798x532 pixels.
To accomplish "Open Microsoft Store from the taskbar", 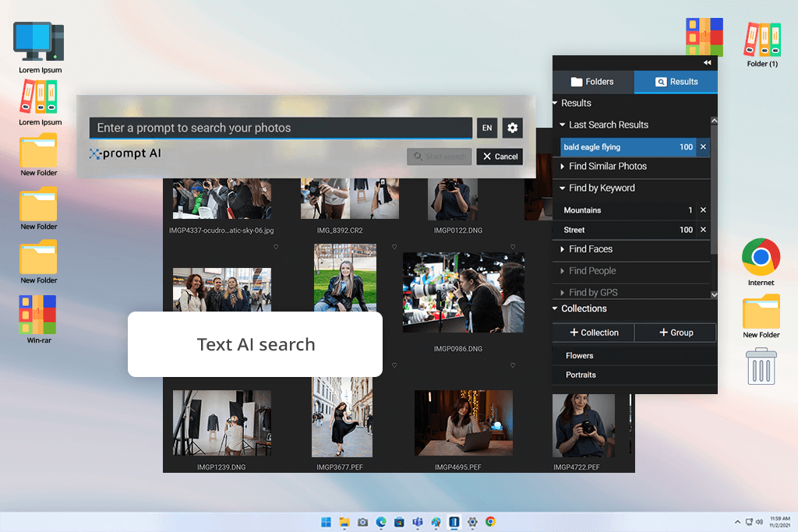I will pyautogui.click(x=400, y=522).
